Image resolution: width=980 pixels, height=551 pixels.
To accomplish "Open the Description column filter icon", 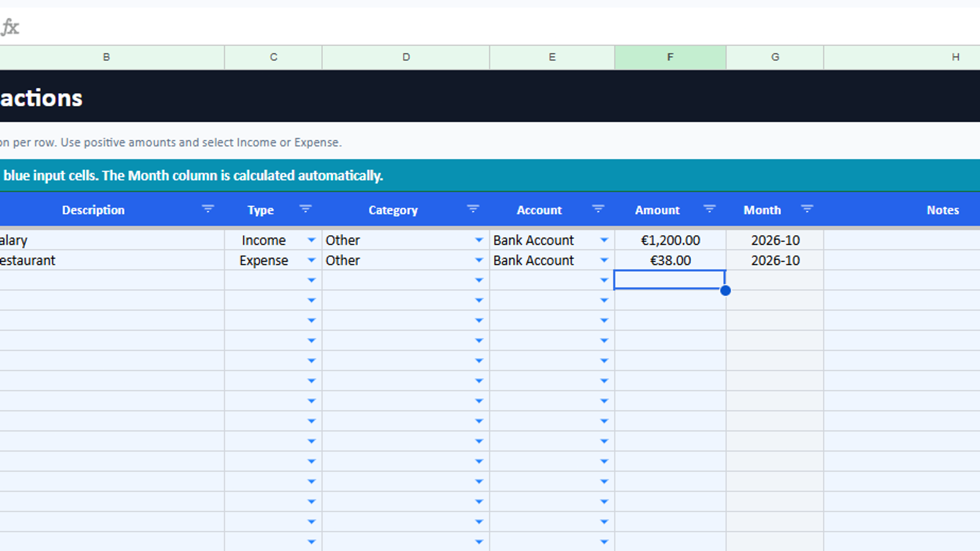I will pos(208,209).
